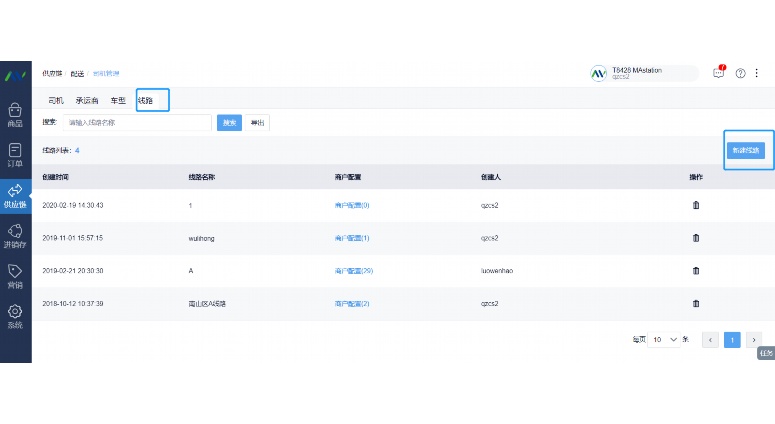Go to the next page arrow
The image size is (775, 424).
[754, 339]
